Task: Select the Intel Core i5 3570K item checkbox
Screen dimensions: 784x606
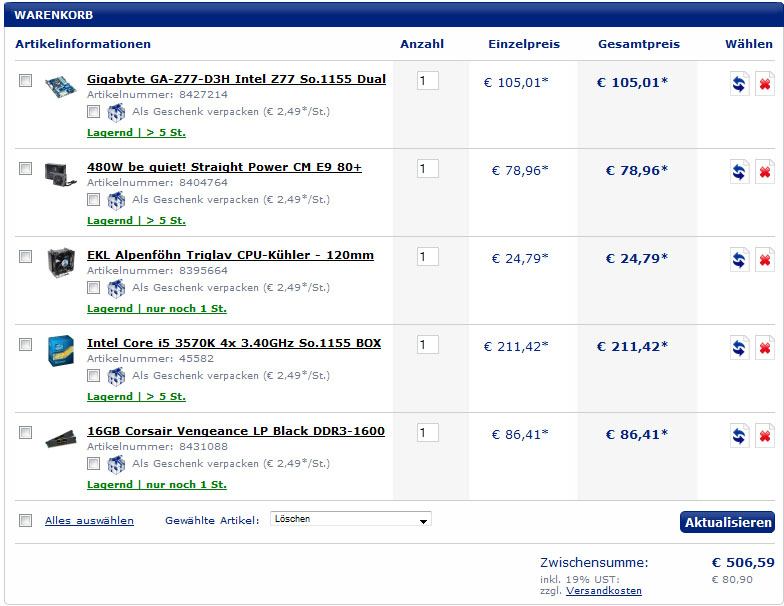Action: 25,344
